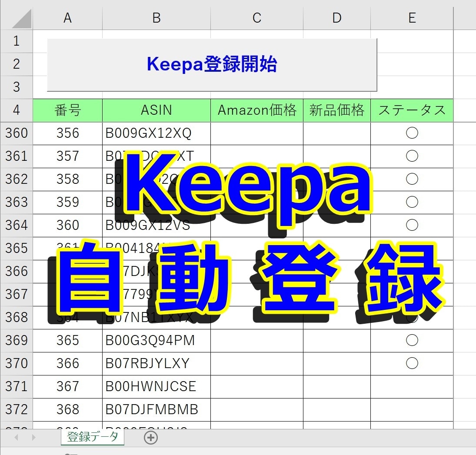
Task: Click the next sheet navigation arrow
Action: click(34, 437)
